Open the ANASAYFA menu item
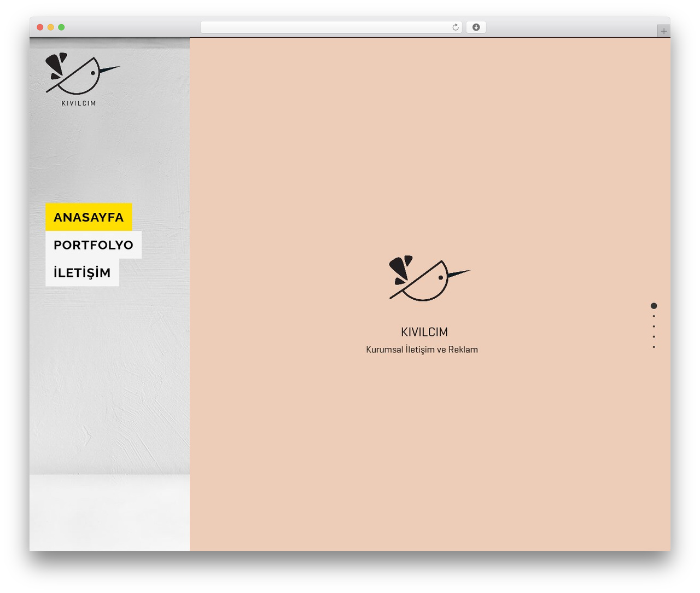This screenshot has height=593, width=700. [89, 217]
